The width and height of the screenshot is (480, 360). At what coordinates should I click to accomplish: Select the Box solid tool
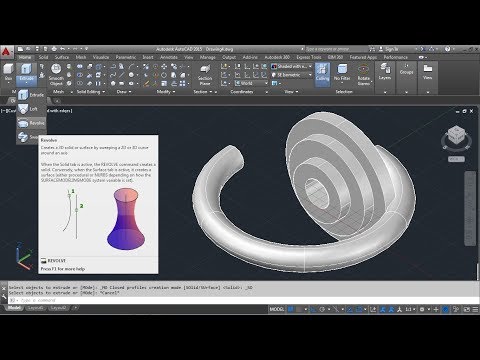tap(8, 73)
